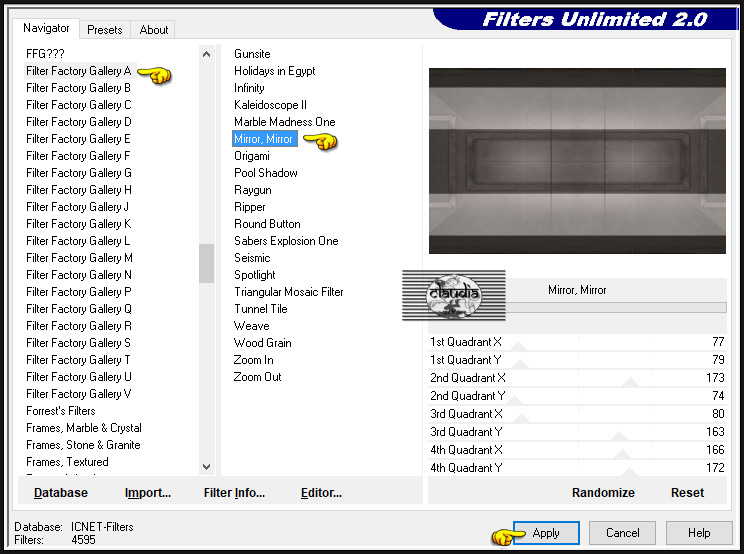Select Forrest's Filters category
The height and width of the screenshot is (554, 744).
click(x=61, y=411)
